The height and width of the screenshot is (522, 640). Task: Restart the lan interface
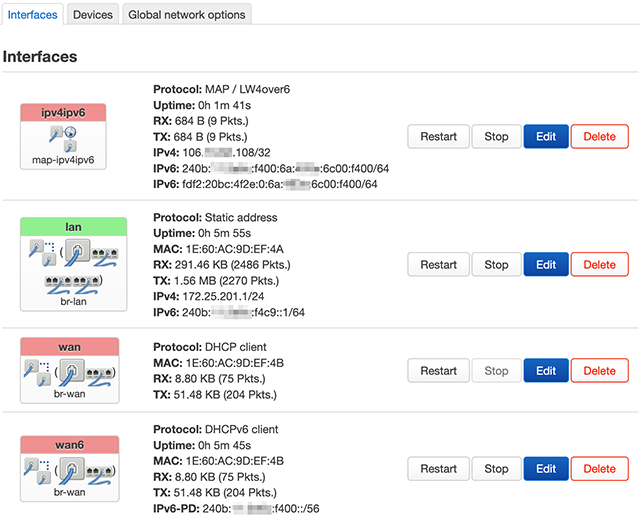[438, 265]
